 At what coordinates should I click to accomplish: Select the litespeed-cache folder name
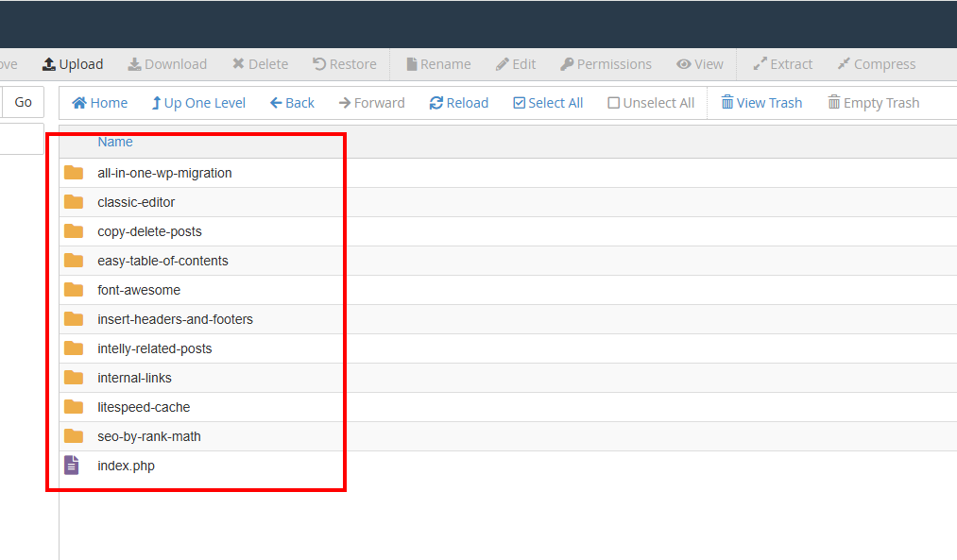144,408
